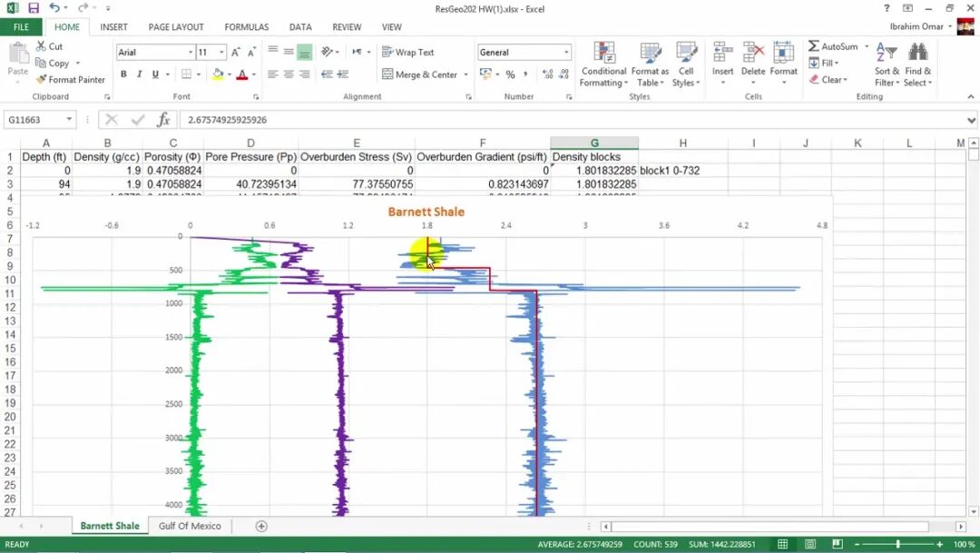Switch to the INSERT ribbon tab
Screen dimensions: 980x553
tap(113, 27)
